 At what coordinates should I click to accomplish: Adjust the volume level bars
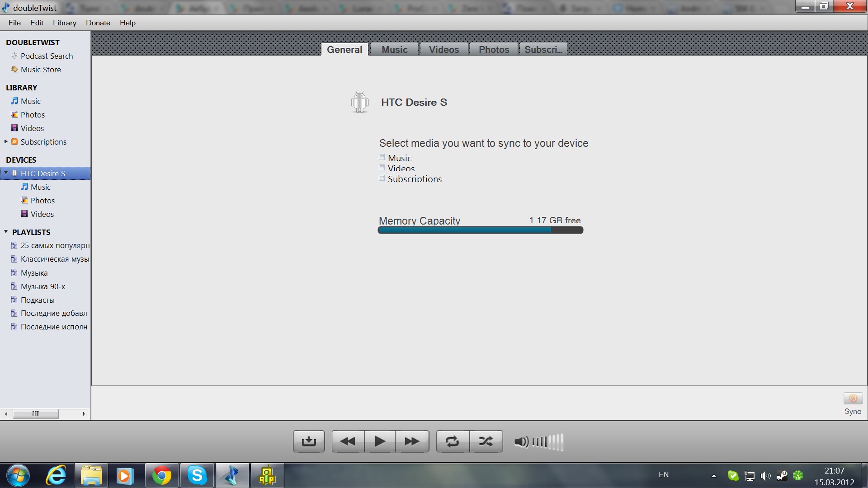(x=547, y=441)
